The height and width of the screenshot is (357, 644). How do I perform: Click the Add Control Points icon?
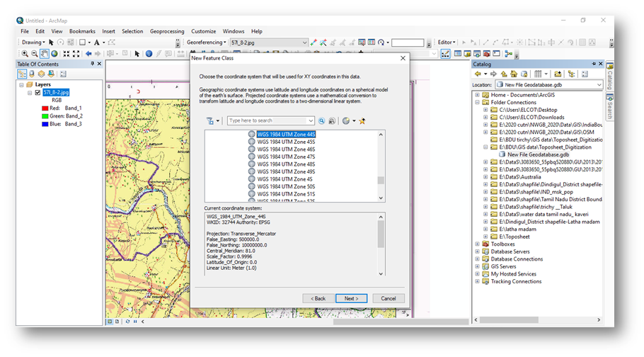(314, 42)
